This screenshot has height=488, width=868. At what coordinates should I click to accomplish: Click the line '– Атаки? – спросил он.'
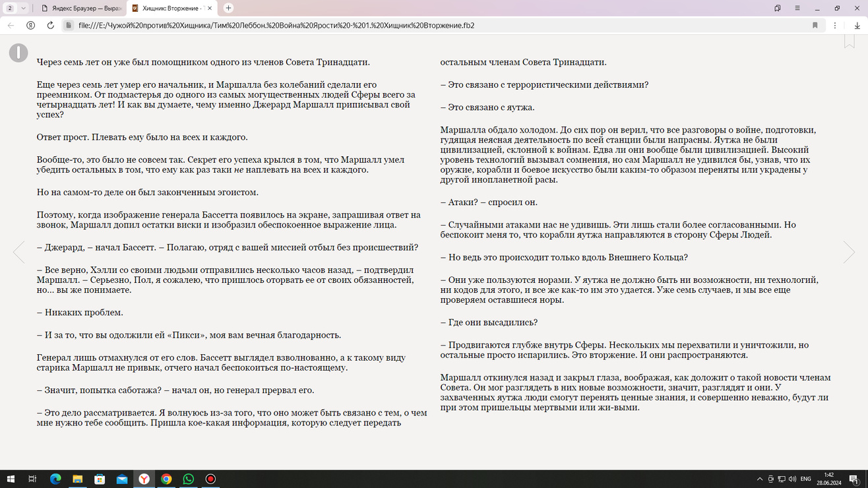click(x=489, y=202)
